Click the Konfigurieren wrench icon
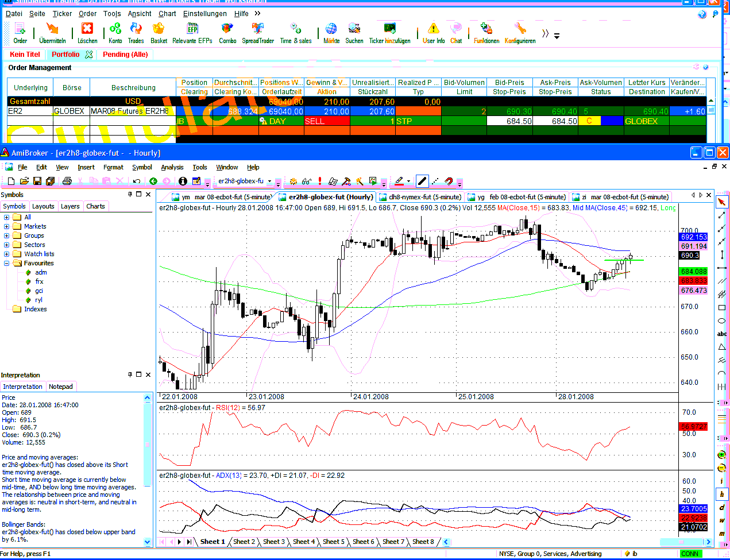Image resolution: width=730 pixels, height=560 pixels. pos(520,32)
